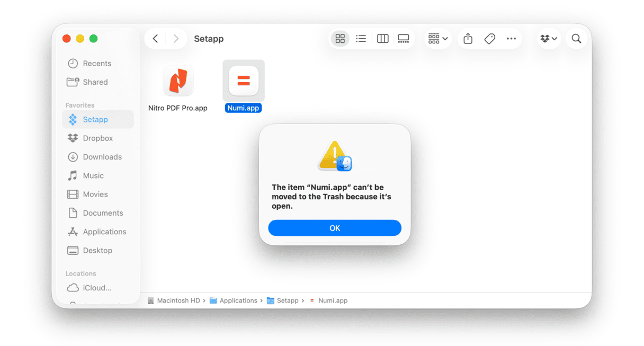Click the red close window button
This screenshot has height=346, width=644.
(67, 39)
